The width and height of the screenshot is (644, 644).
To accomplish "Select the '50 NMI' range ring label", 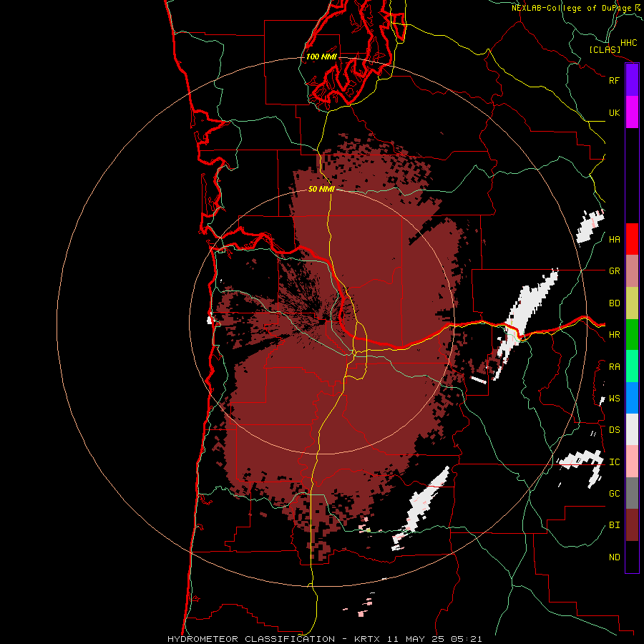I will [321, 189].
